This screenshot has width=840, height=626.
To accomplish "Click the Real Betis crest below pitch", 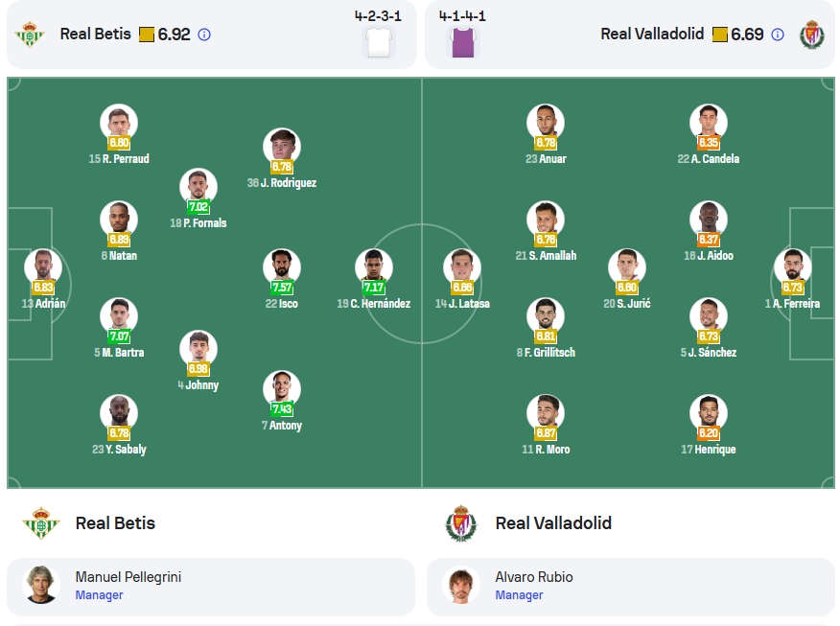I will (40, 523).
